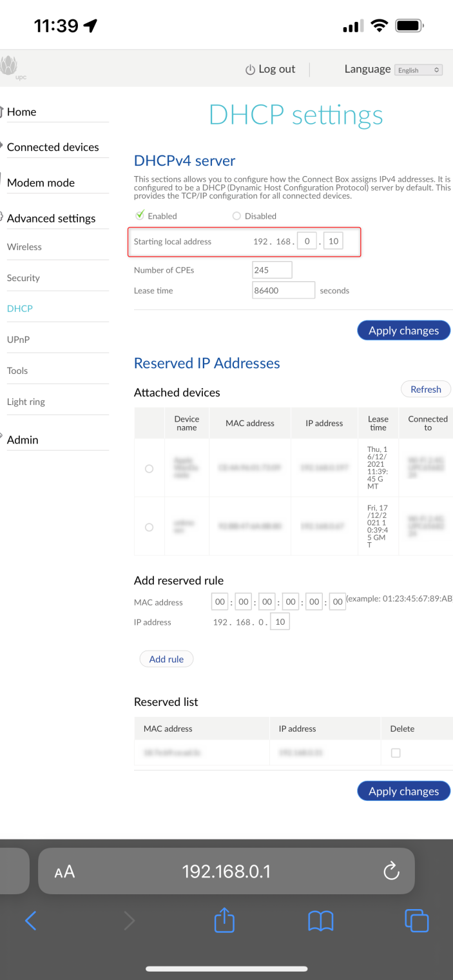Open the AA reader text-size menu
Viewport: 453px width, 980px height.
click(64, 872)
